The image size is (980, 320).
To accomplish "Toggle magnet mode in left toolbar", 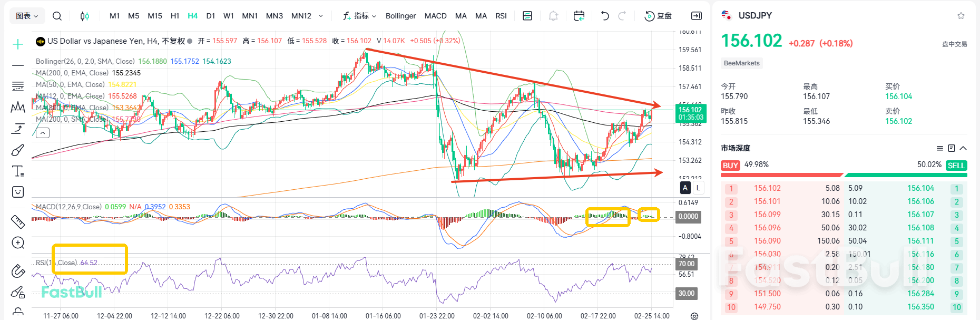I will click(x=18, y=271).
